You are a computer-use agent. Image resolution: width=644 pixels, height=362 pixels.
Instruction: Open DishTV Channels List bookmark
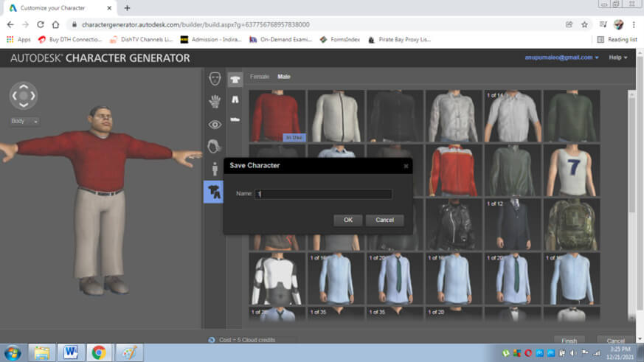coord(142,39)
